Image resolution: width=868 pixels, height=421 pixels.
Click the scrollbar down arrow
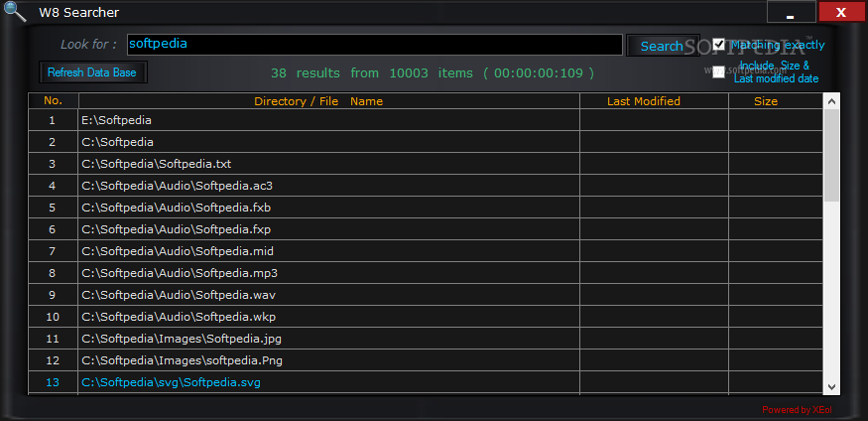click(831, 386)
